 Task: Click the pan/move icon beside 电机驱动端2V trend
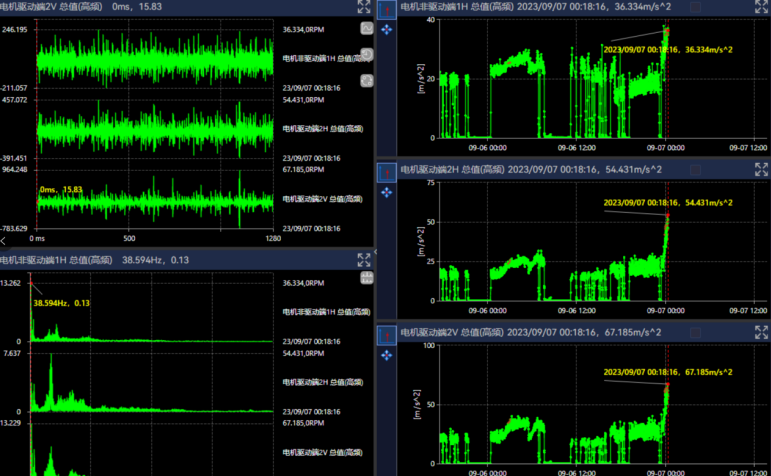point(387,354)
